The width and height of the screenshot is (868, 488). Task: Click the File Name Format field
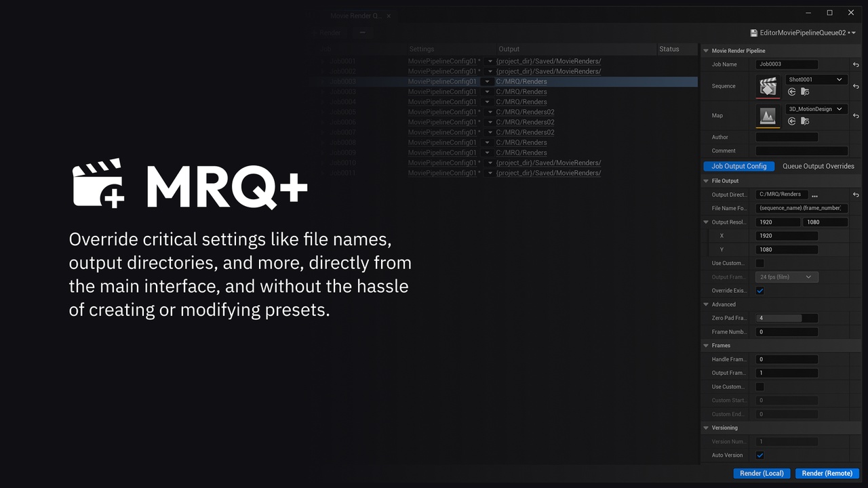tap(802, 208)
